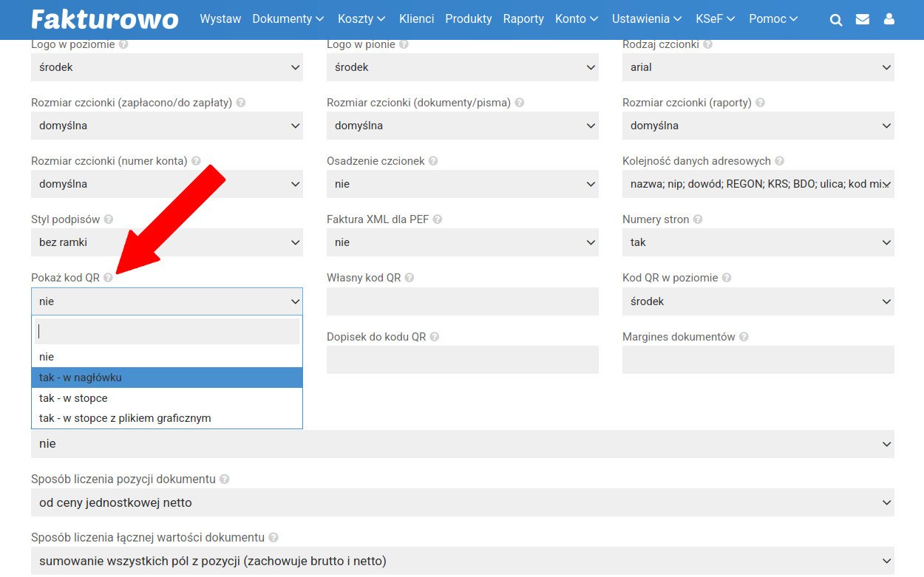This screenshot has height=577, width=924.
Task: Click the user profile icon
Action: tap(889, 20)
